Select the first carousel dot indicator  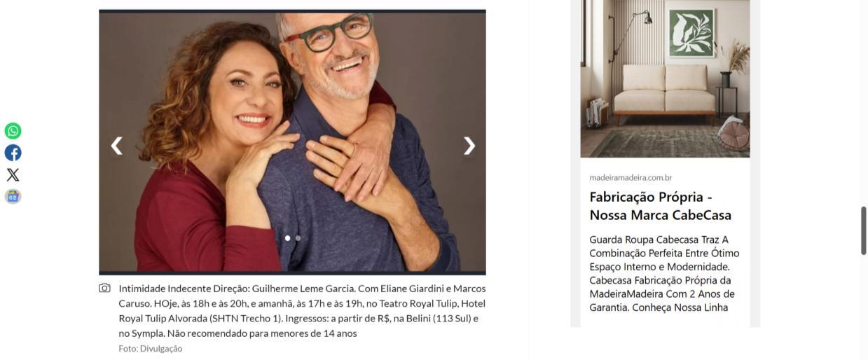287,238
